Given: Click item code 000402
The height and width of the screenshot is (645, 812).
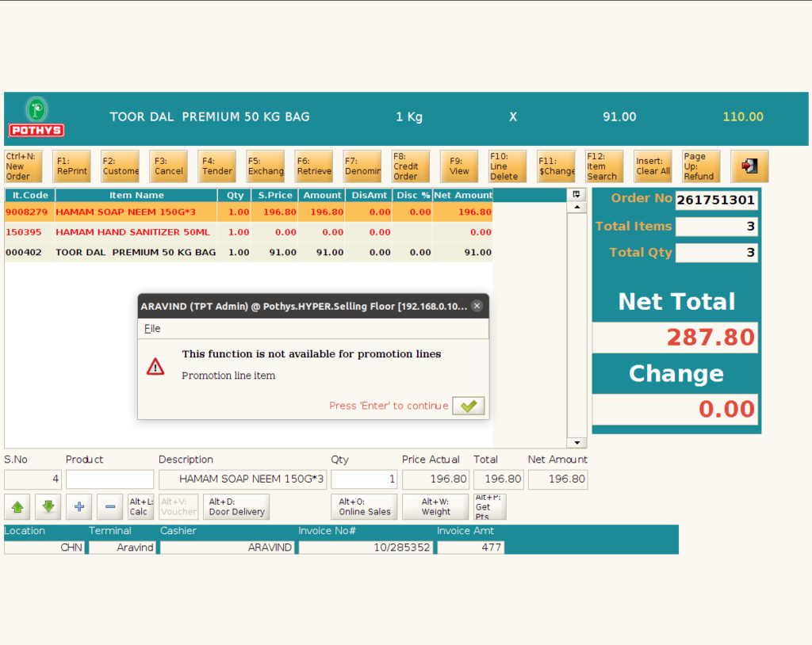Looking at the screenshot, I should 23,253.
